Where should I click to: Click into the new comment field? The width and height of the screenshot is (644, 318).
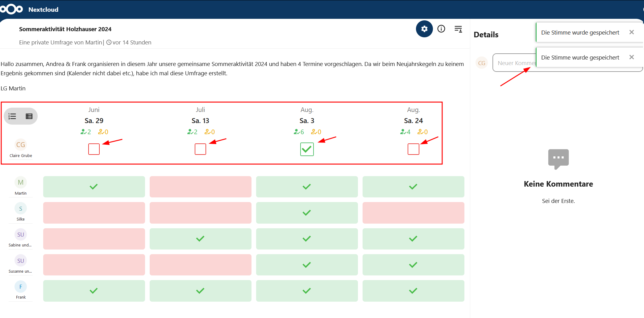[x=514, y=63]
